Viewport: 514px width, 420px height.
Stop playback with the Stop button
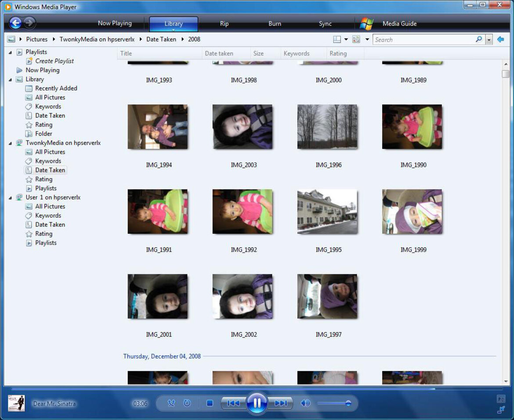[x=210, y=403]
